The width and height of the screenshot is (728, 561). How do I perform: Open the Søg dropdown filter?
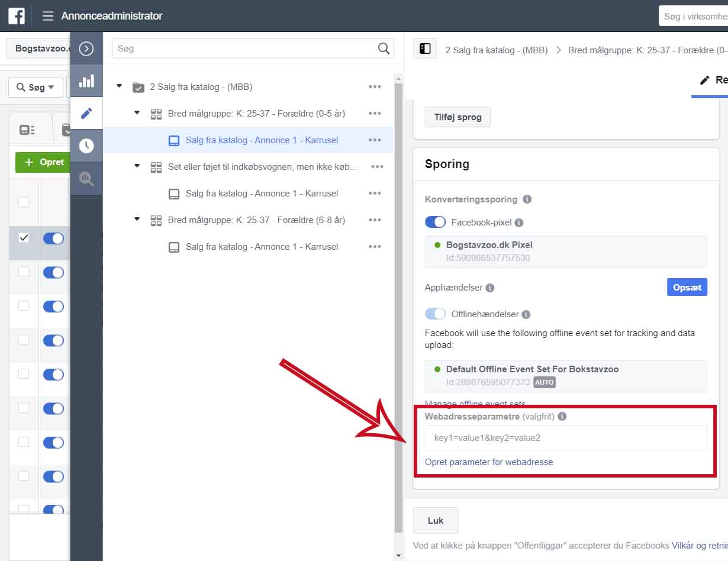pos(36,87)
